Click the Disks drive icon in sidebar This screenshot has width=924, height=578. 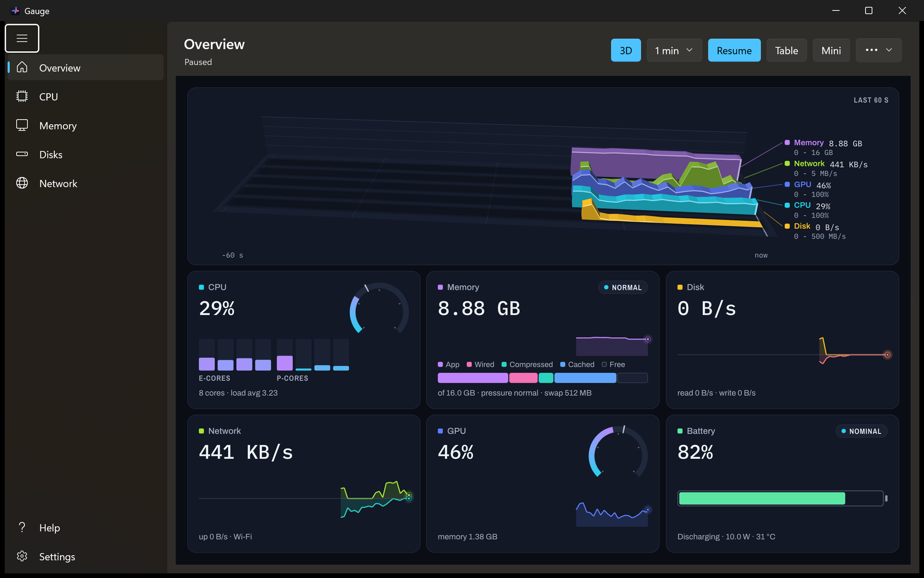22,154
